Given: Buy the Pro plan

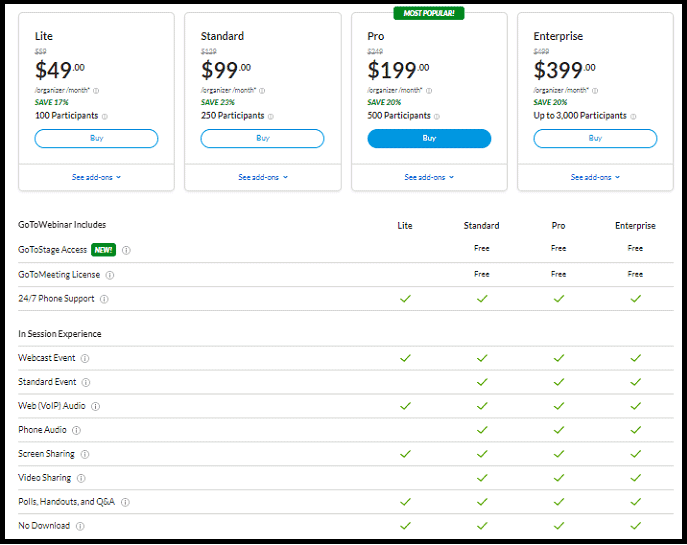Looking at the screenshot, I should click(429, 139).
